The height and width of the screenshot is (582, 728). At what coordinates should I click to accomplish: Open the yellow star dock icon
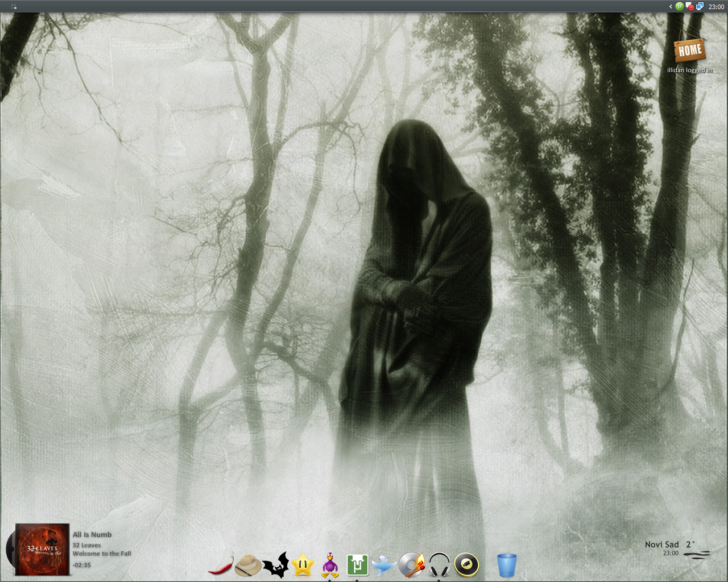pos(303,565)
